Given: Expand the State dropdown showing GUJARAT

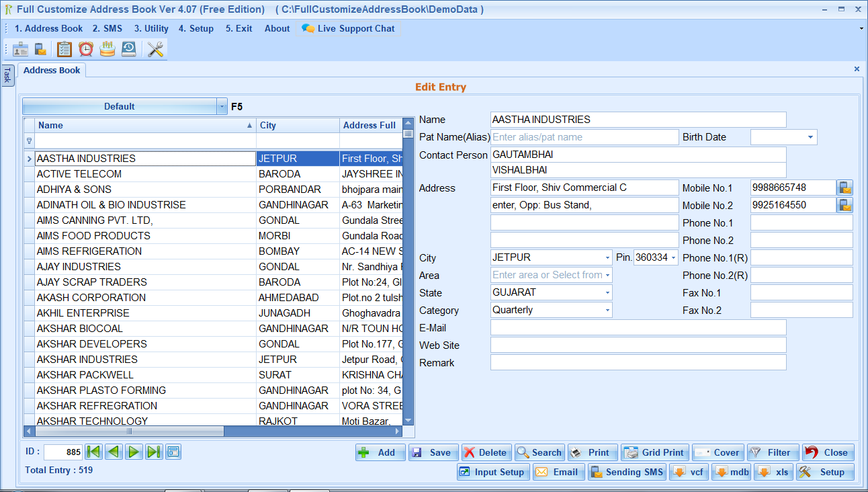Looking at the screenshot, I should (x=606, y=292).
